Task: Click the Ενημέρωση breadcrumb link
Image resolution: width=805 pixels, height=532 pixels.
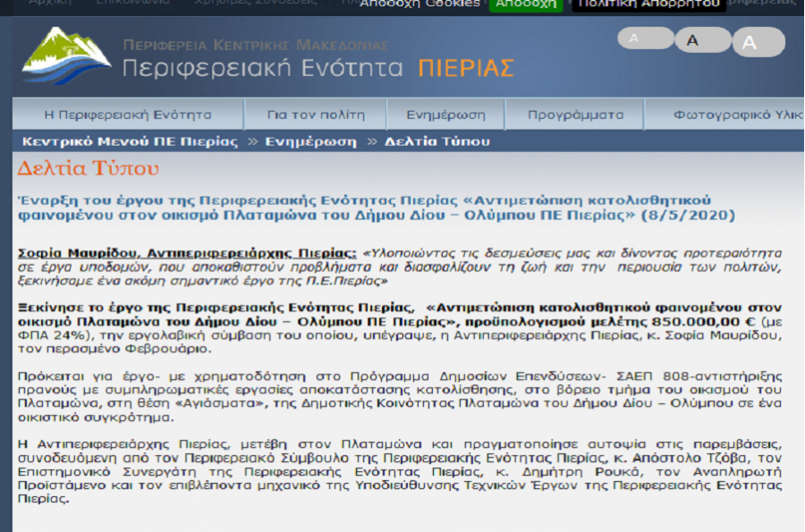Action: pos(309,141)
